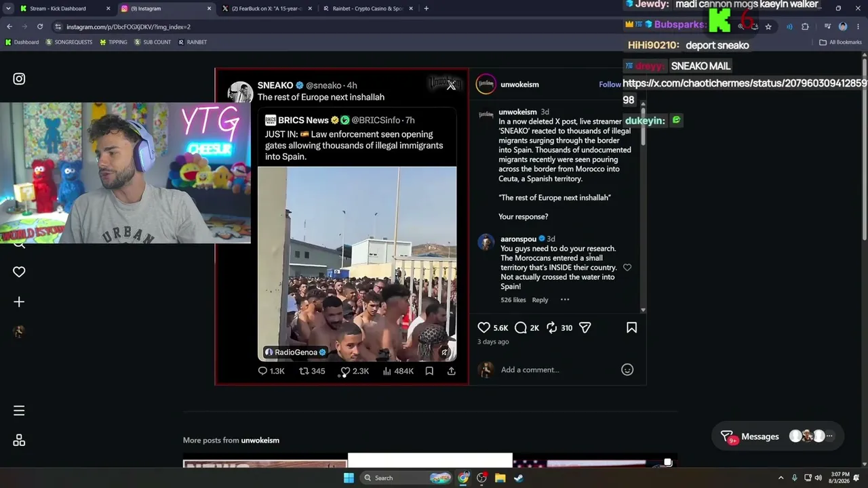Expand the tab search dropdown
Screen dimensions: 868x488
pos(9,9)
